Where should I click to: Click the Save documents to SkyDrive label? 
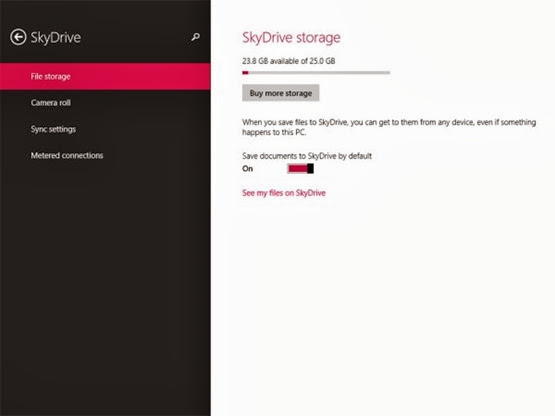[x=307, y=156]
